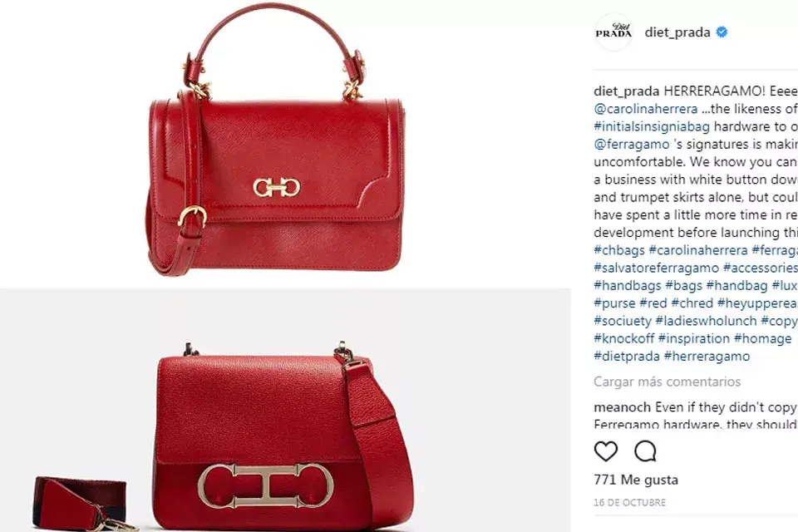Open the diet_prada username in the header
Image resolution: width=798 pixels, height=532 pixels.
pos(677,32)
